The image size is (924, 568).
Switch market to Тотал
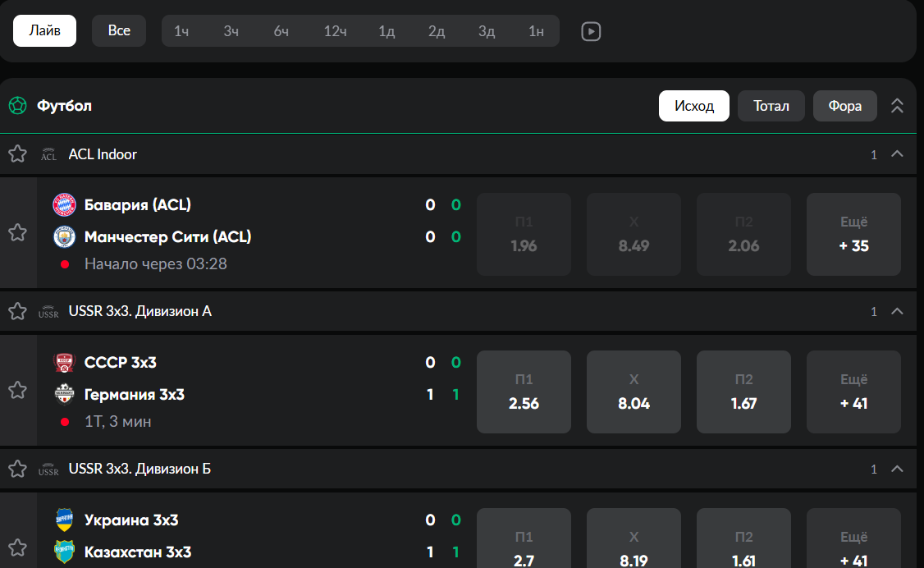(x=771, y=106)
